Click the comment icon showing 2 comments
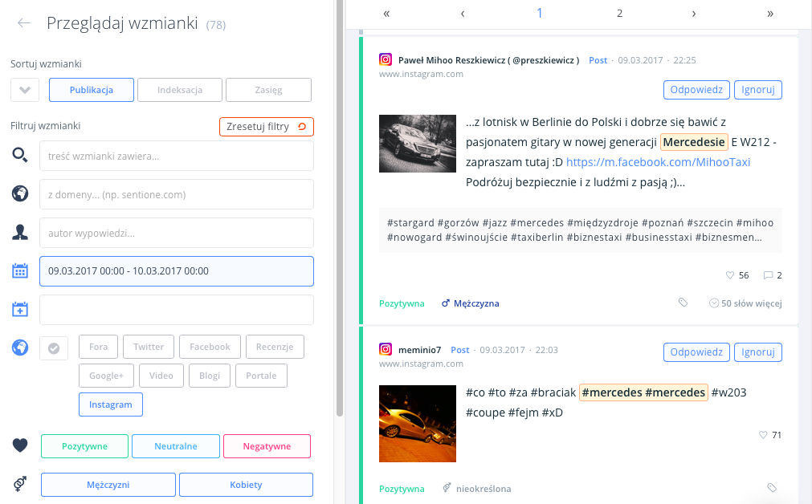 [768, 275]
